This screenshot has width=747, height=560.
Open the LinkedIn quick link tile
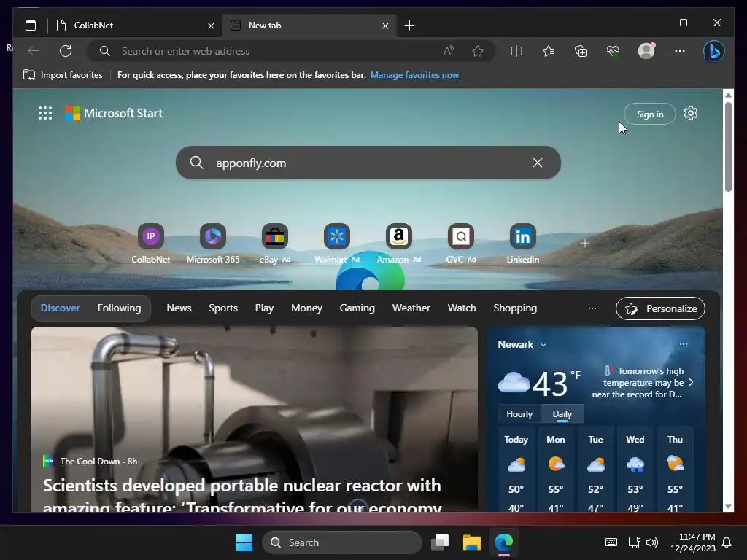[x=522, y=243]
